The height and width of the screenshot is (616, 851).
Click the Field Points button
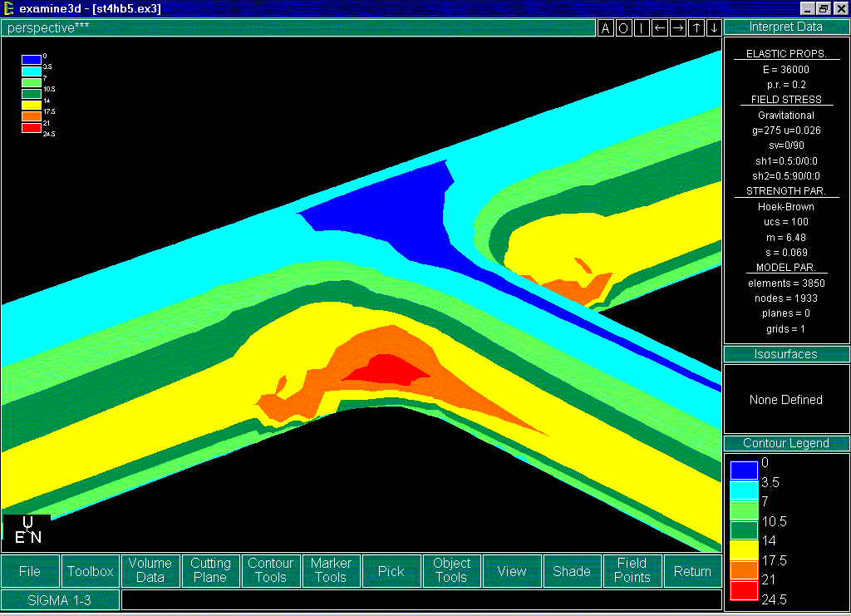click(x=632, y=570)
